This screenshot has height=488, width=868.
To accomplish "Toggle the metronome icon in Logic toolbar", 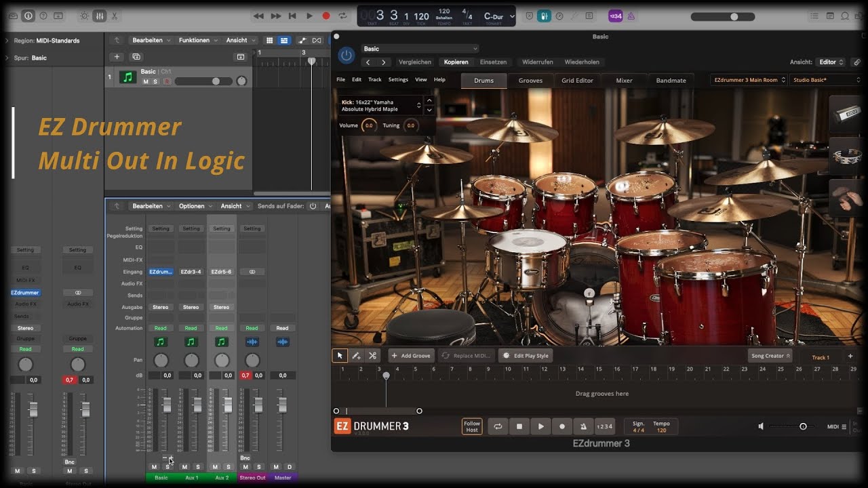I will point(631,16).
